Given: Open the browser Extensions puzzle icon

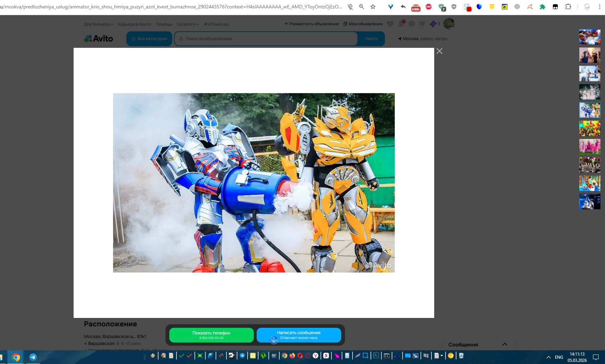Looking at the screenshot, I should (x=568, y=7).
